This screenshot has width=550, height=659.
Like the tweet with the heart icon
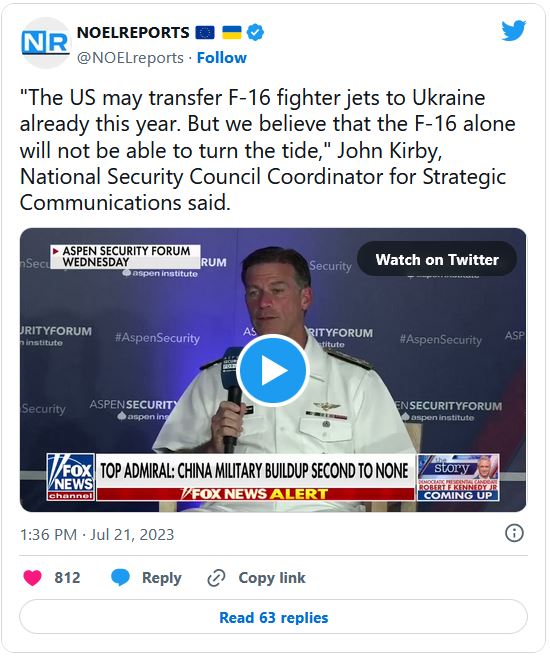(32, 577)
